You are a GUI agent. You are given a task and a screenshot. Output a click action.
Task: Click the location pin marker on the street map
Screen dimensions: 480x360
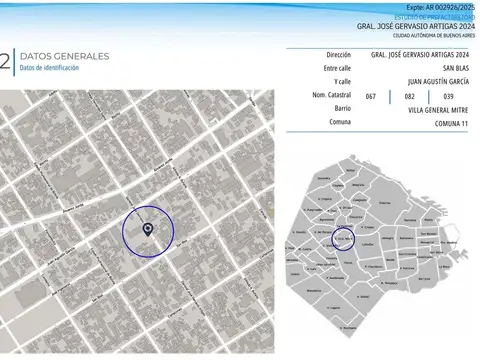[148, 229]
